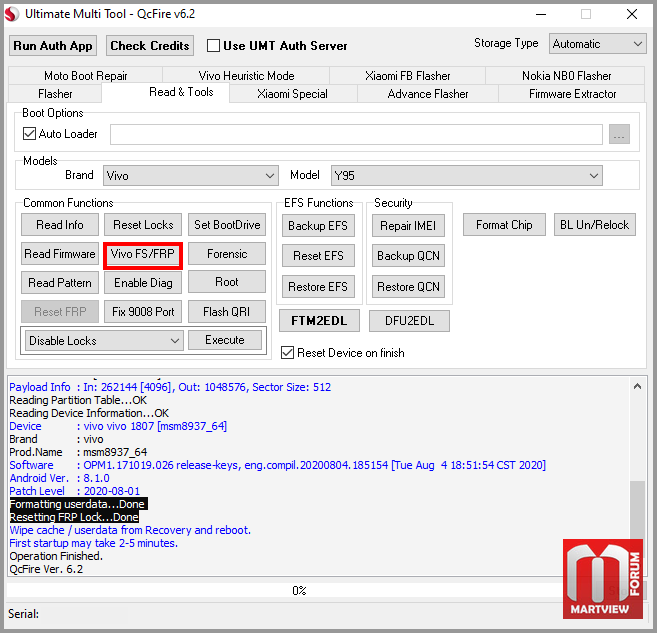Click the Payload Info log line
This screenshot has height=633, width=657.
(x=170, y=387)
